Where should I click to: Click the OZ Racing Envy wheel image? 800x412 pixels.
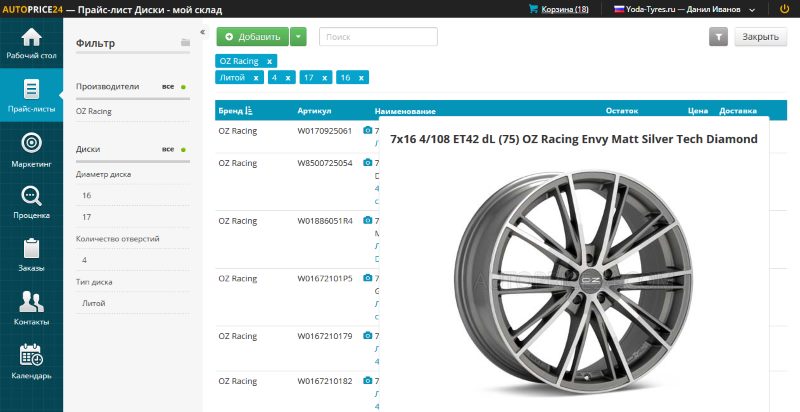573,282
